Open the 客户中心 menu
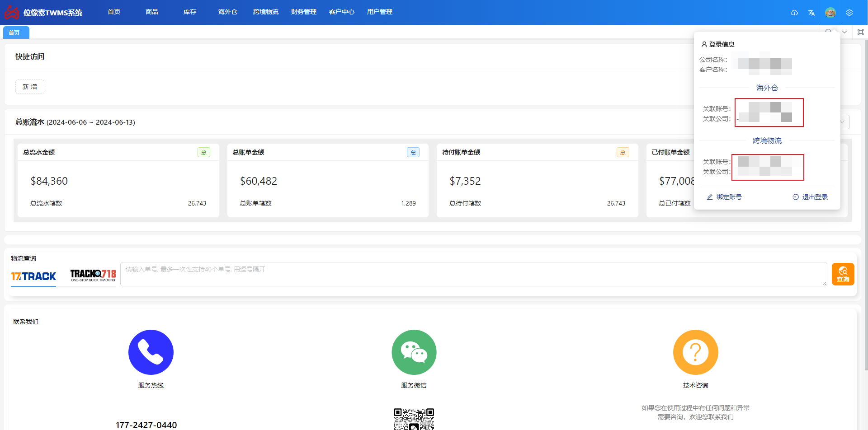The image size is (868, 430). (x=342, y=12)
